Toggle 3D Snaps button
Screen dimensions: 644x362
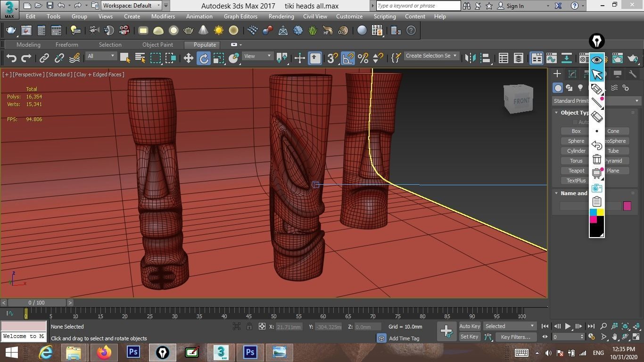tap(332, 58)
